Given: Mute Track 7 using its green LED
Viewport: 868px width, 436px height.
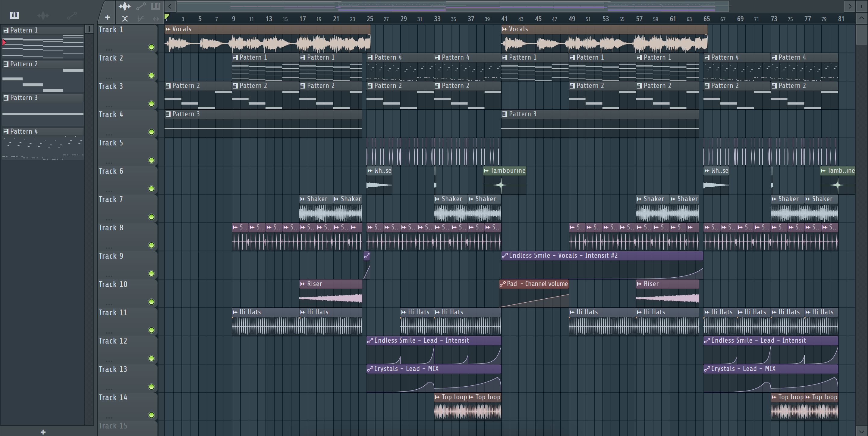Looking at the screenshot, I should 151,217.
